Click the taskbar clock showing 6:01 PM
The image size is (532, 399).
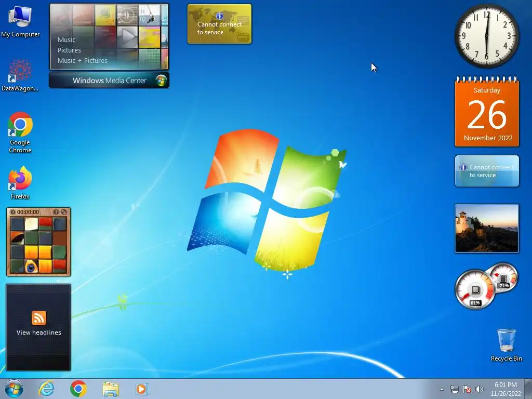[506, 389]
